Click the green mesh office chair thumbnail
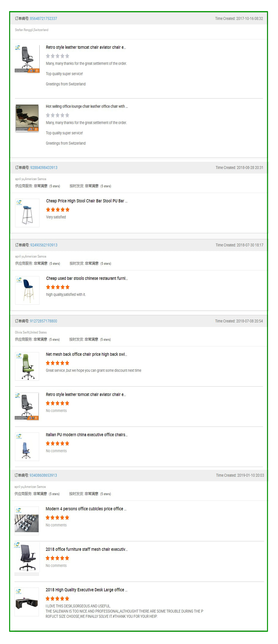 tap(27, 366)
